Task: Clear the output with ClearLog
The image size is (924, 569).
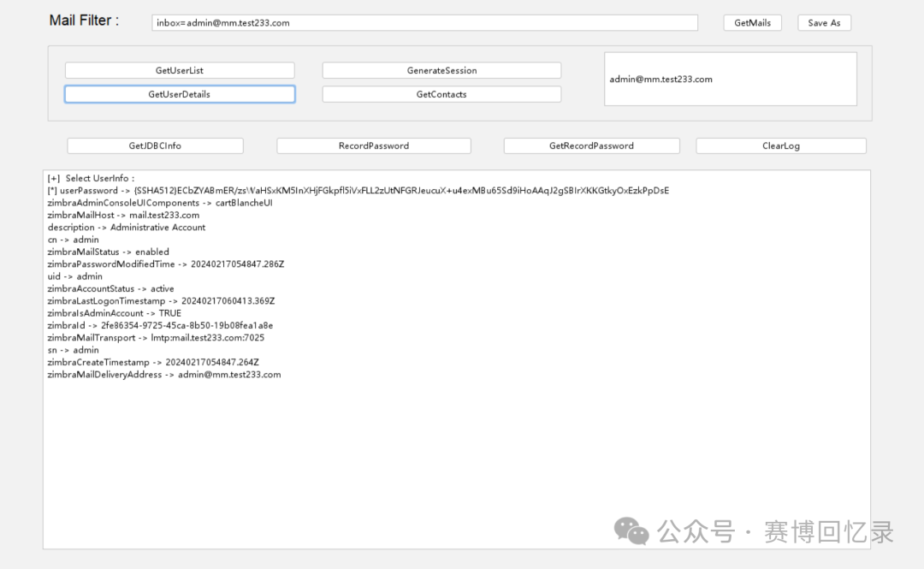Action: (x=781, y=145)
